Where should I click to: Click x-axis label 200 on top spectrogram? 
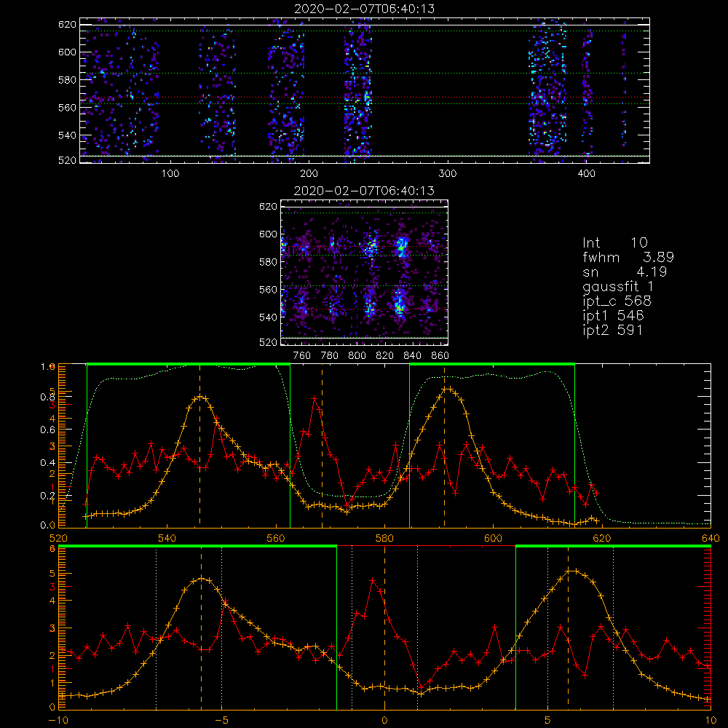pos(309,174)
